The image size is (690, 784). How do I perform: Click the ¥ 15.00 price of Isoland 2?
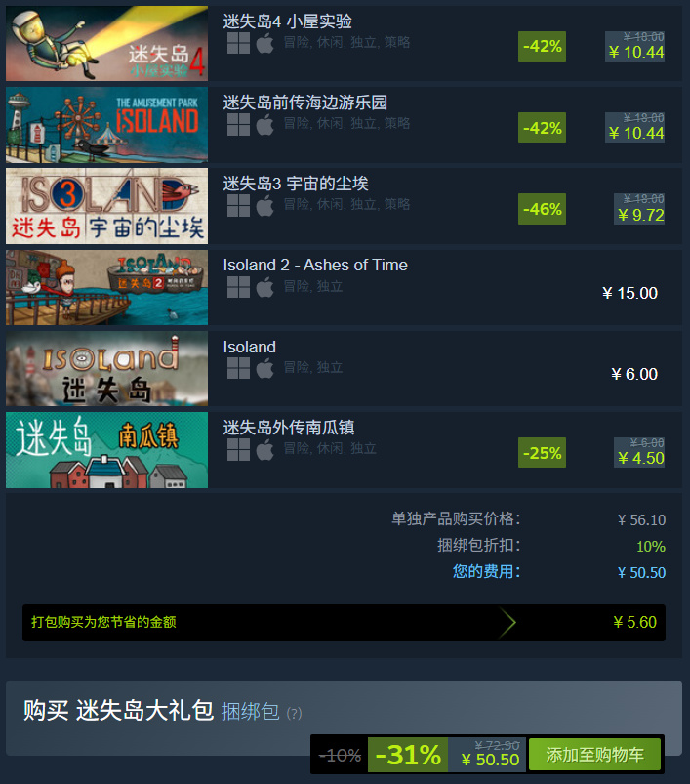click(x=629, y=293)
